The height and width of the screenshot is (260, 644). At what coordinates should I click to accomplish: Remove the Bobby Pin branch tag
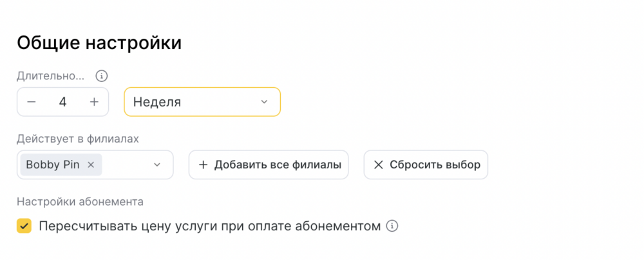click(91, 165)
